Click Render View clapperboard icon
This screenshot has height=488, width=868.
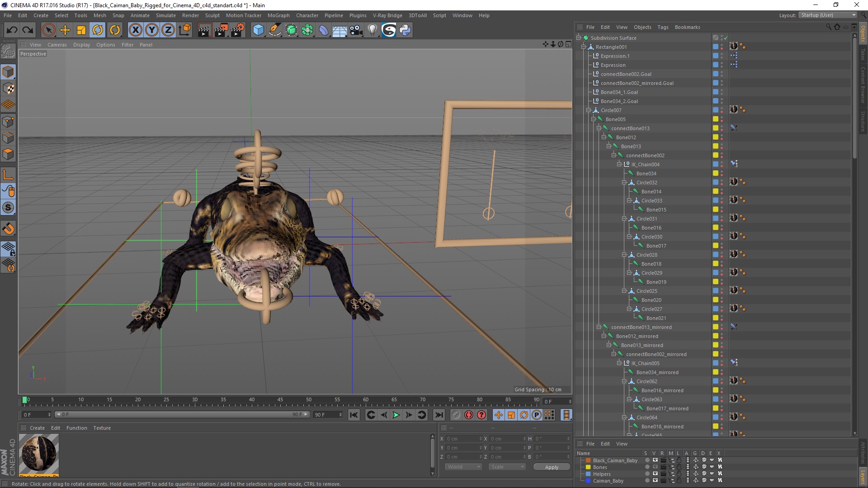pos(204,30)
